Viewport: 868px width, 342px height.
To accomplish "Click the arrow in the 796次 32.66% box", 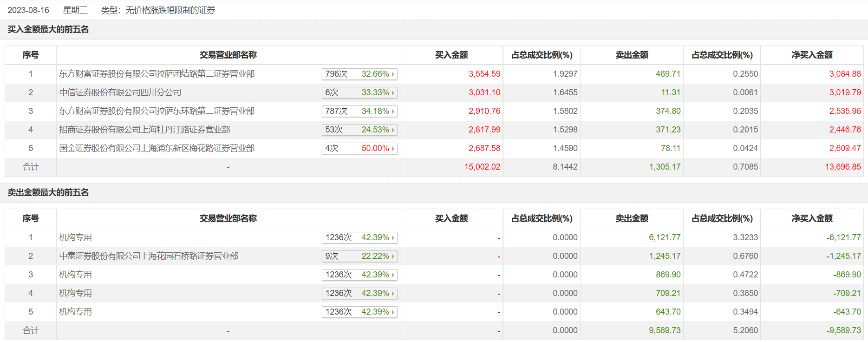I will (x=393, y=74).
